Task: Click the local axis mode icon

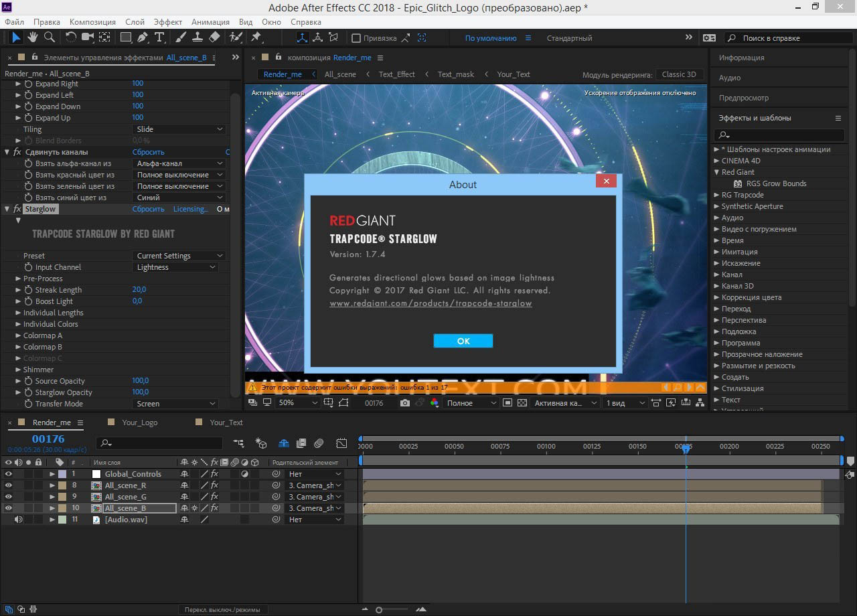Action: click(x=303, y=37)
